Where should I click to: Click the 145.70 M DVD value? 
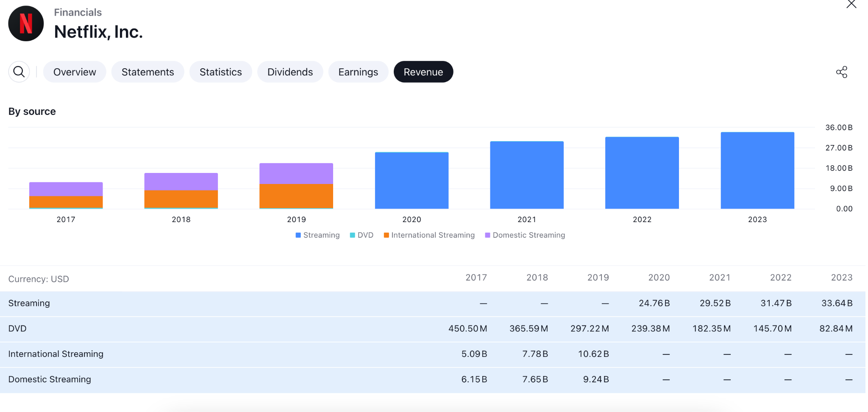773,328
